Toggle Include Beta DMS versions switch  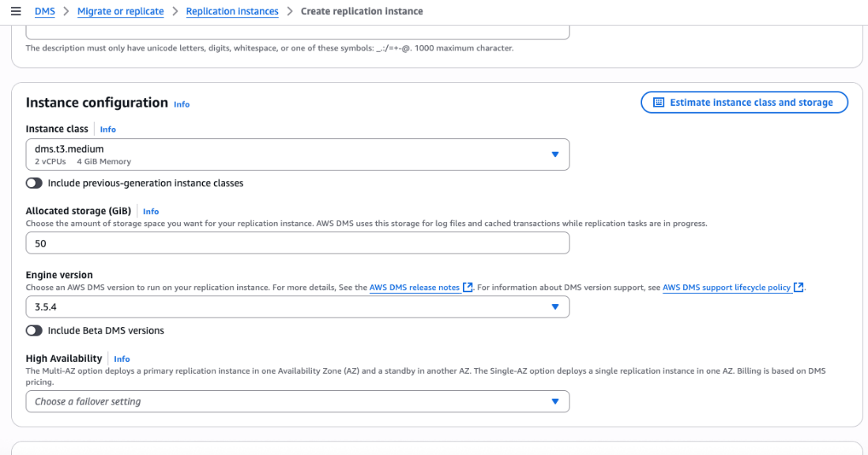[x=34, y=331]
